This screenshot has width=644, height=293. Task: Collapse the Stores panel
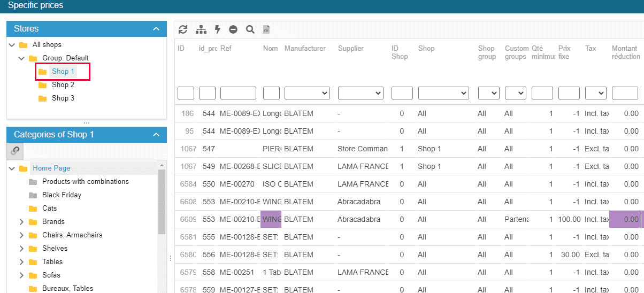156,29
